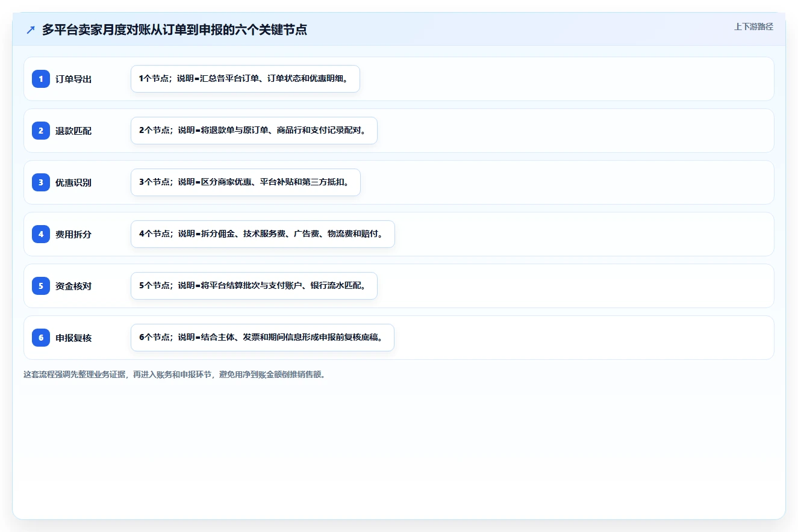Click the 订单导出 step label
The height and width of the screenshot is (532, 798).
(73, 79)
